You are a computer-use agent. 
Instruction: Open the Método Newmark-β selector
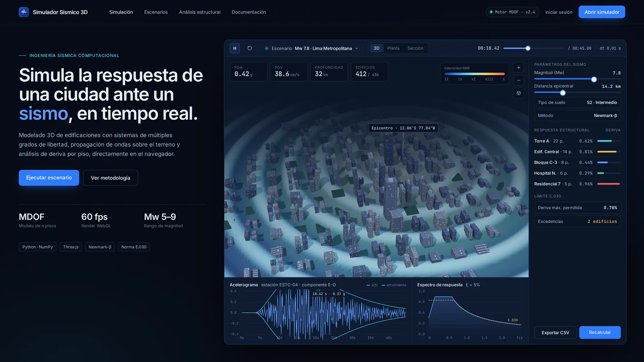pyautogui.click(x=577, y=115)
